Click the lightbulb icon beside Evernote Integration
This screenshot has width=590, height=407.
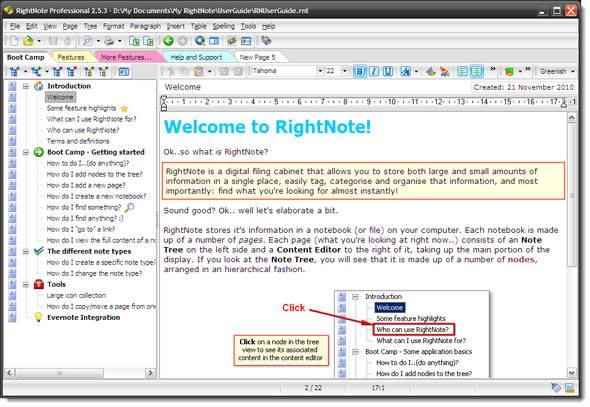point(38,317)
